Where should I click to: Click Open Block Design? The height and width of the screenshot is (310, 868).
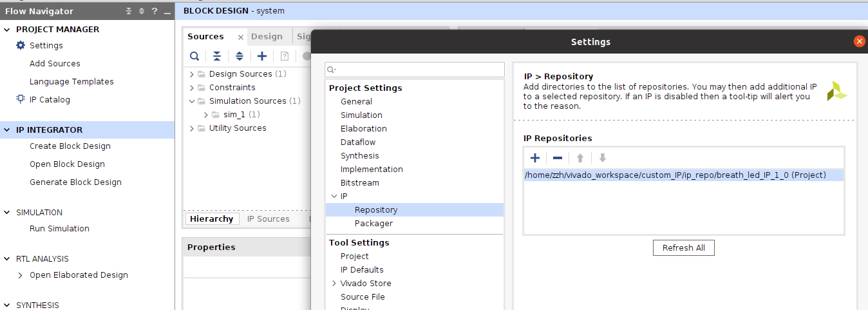(x=67, y=164)
